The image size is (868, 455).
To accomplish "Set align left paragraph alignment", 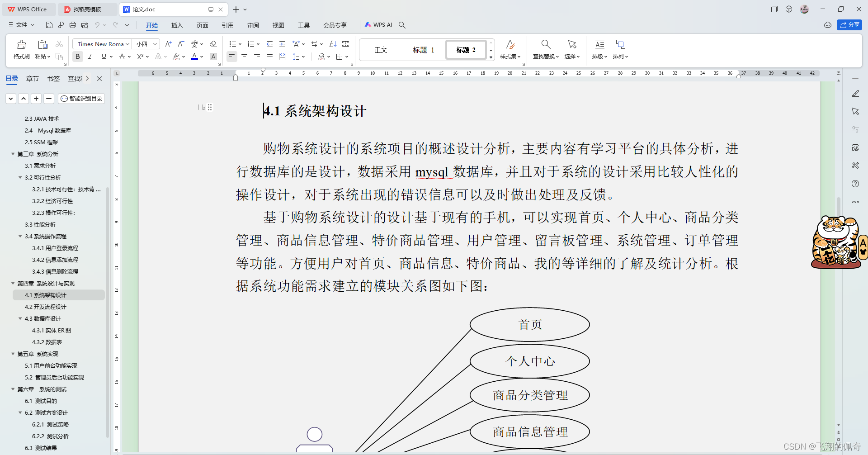I will (231, 57).
